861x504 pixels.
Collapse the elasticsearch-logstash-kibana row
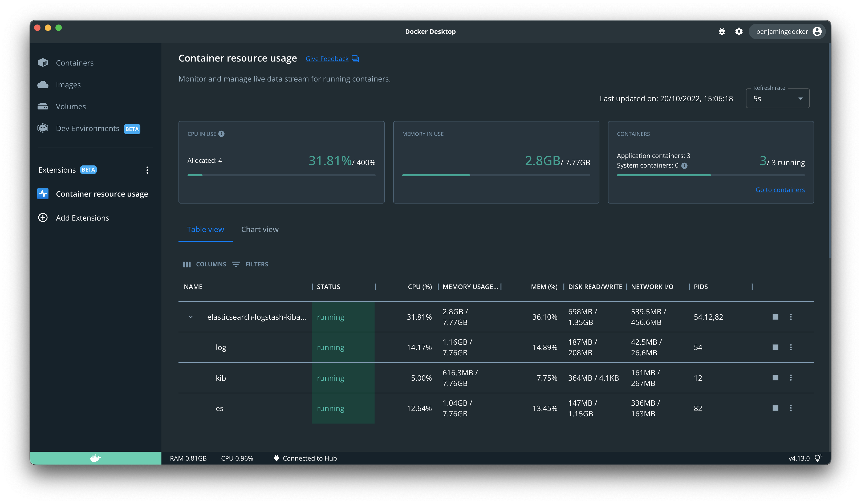click(191, 317)
